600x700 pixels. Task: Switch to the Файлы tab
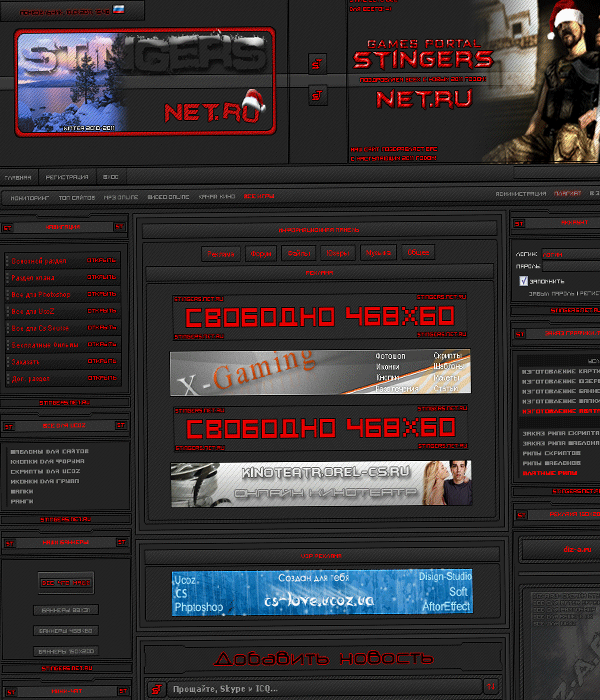coord(299,253)
